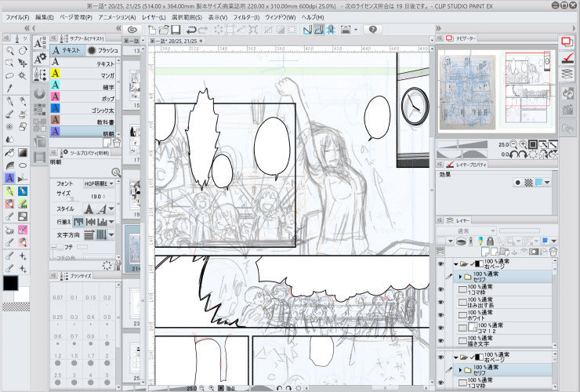Open フィルター(I) menu
This screenshot has height=392, width=580.
coord(246,17)
